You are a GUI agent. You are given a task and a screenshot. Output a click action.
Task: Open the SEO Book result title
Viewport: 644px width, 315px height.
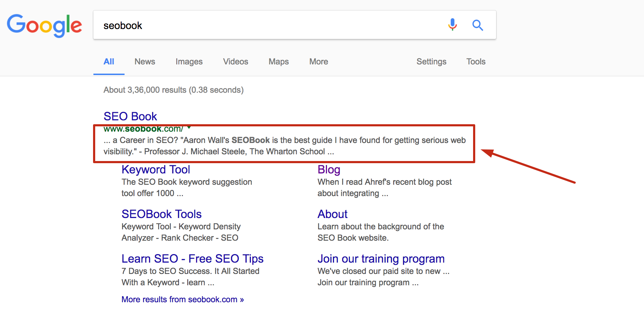(x=130, y=116)
